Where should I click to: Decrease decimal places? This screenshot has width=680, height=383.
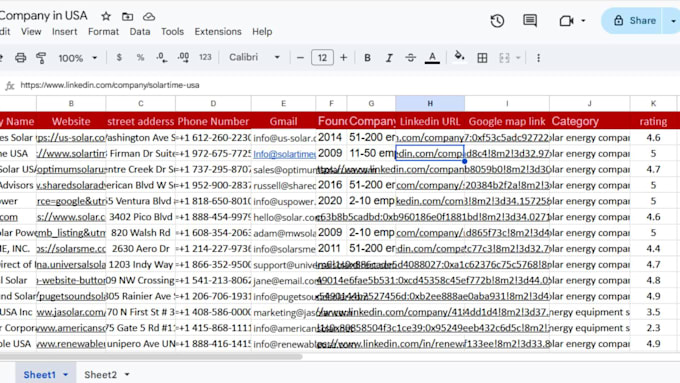point(161,57)
